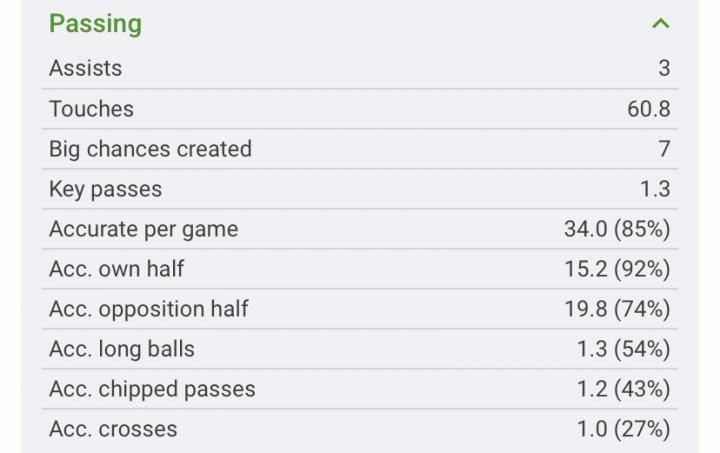Click the 15.2 (92%) value
The height and width of the screenshot is (453, 720).
pos(616,269)
